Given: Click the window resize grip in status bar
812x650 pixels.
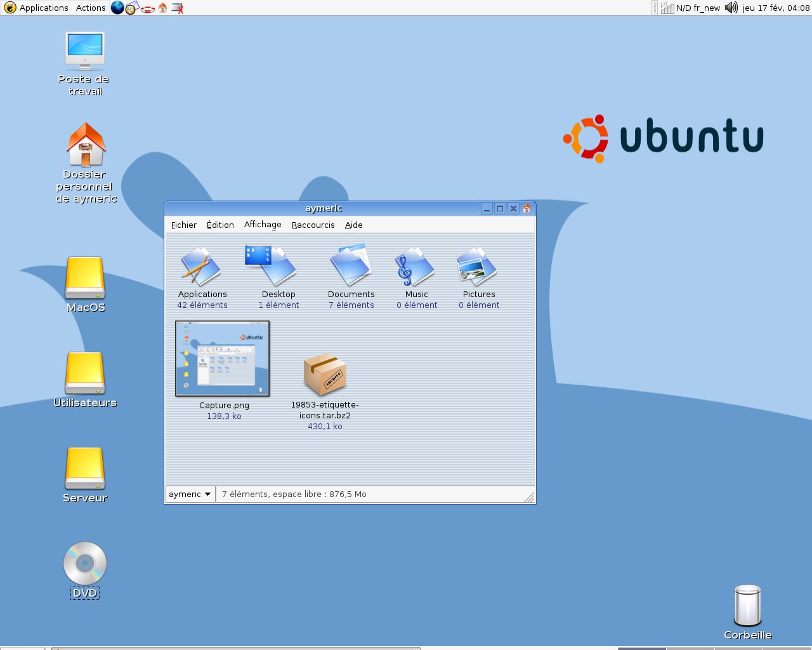Looking at the screenshot, I should pyautogui.click(x=529, y=497).
